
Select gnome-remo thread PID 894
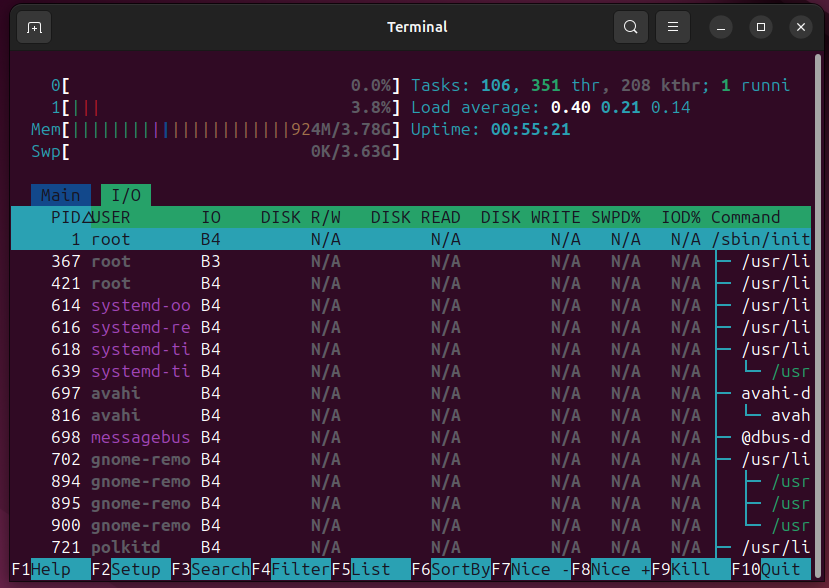(x=411, y=481)
